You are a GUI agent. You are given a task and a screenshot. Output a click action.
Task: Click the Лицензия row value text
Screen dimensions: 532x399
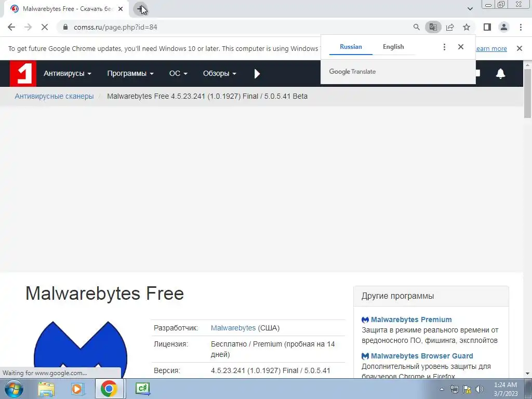tap(273, 349)
